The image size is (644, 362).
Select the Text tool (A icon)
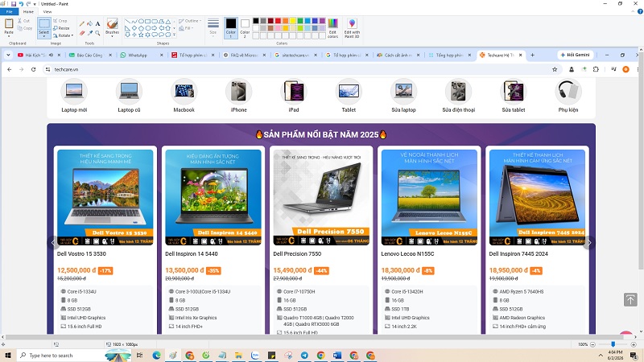point(97,24)
